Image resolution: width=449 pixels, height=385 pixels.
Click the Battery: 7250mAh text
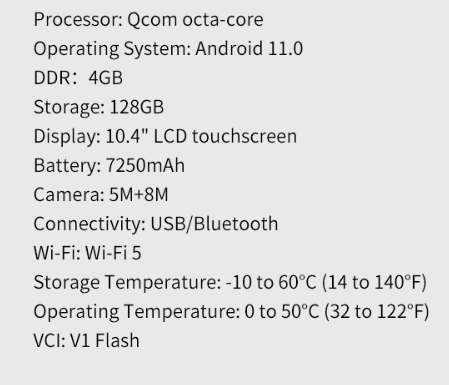[109, 166]
